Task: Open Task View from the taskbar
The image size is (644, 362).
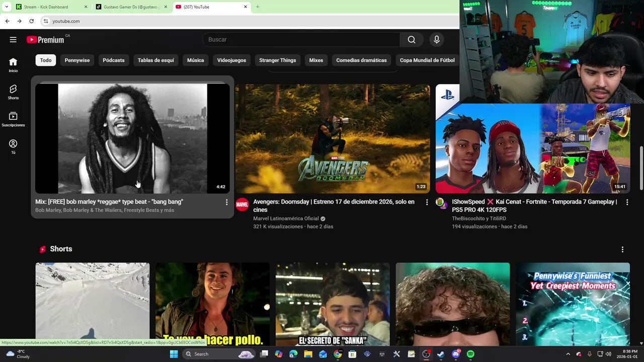Action: (x=264, y=354)
